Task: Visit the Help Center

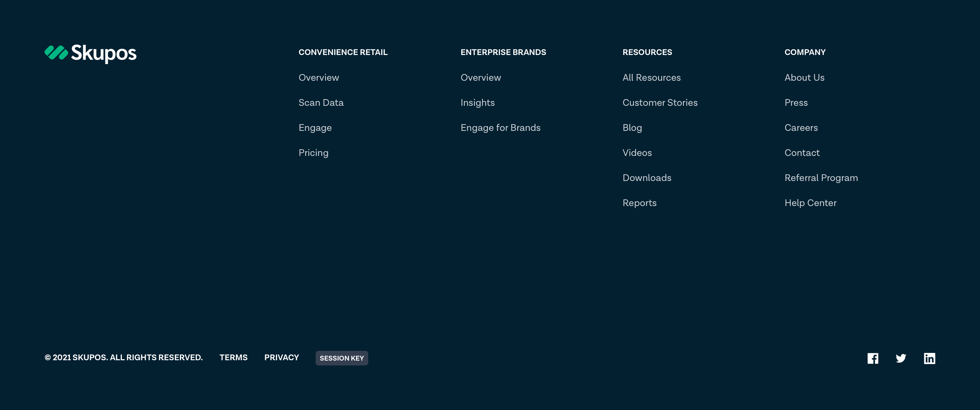Action: 811,203
